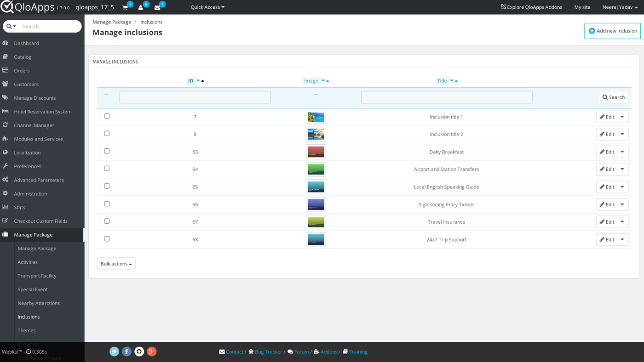The height and width of the screenshot is (362, 644).
Task: Open the Inclusion title 2 thumbnail image
Action: click(x=316, y=134)
